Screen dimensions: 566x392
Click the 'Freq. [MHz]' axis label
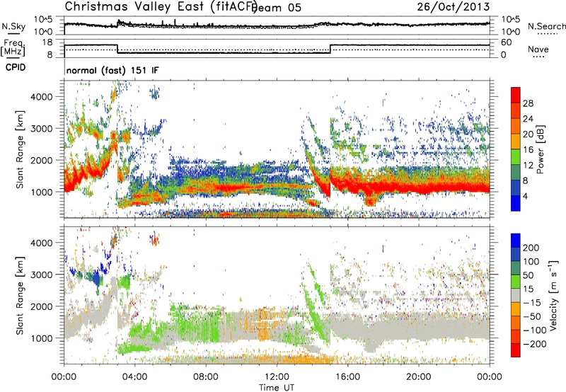(x=13, y=47)
